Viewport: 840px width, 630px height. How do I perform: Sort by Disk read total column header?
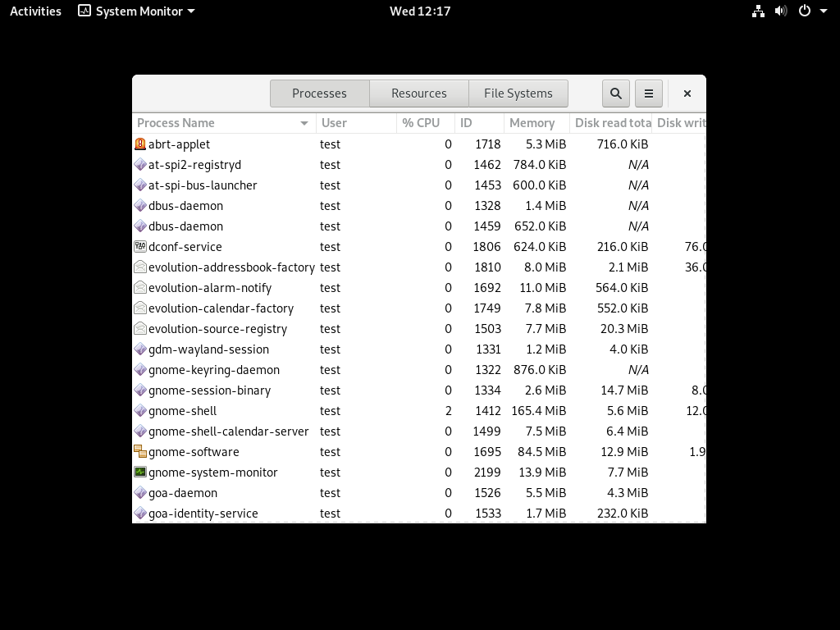tap(610, 123)
